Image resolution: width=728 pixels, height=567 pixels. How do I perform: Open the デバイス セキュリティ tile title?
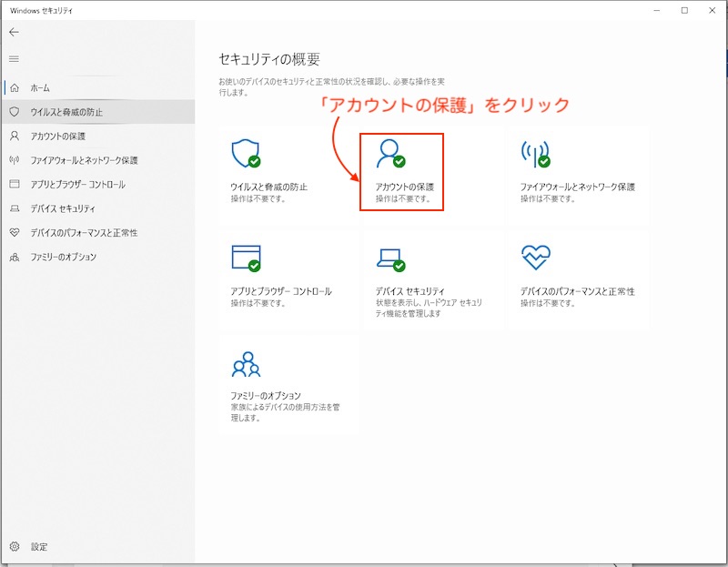point(410,291)
